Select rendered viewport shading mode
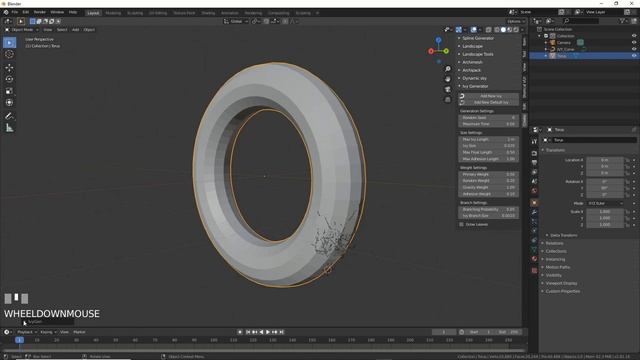 [x=516, y=29]
